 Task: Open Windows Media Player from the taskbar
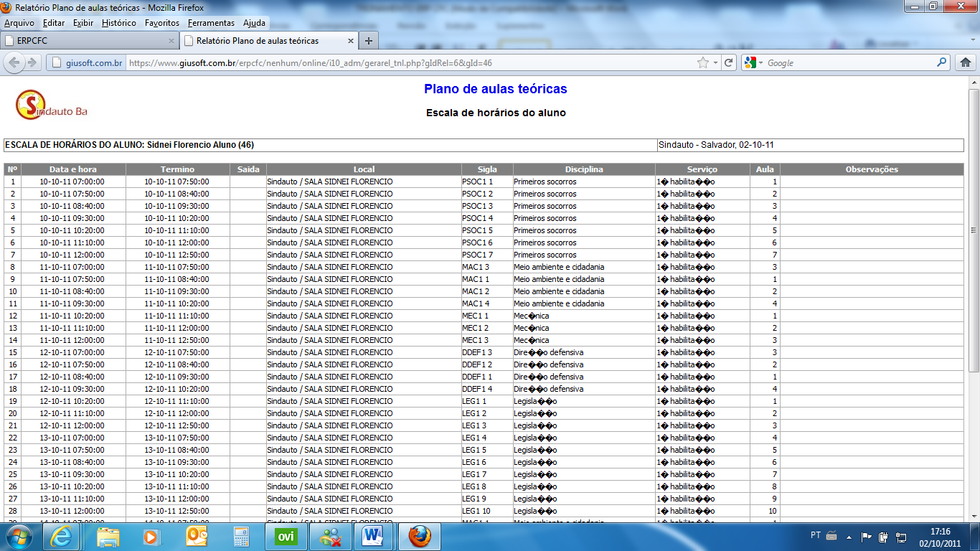tap(151, 536)
